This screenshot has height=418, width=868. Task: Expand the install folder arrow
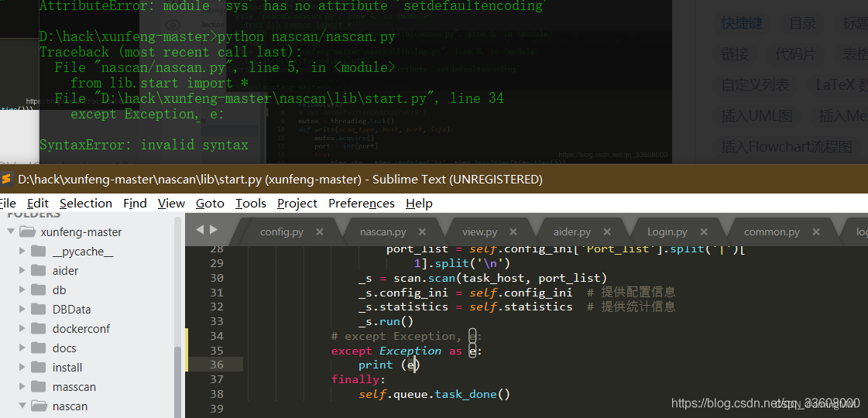(22, 368)
